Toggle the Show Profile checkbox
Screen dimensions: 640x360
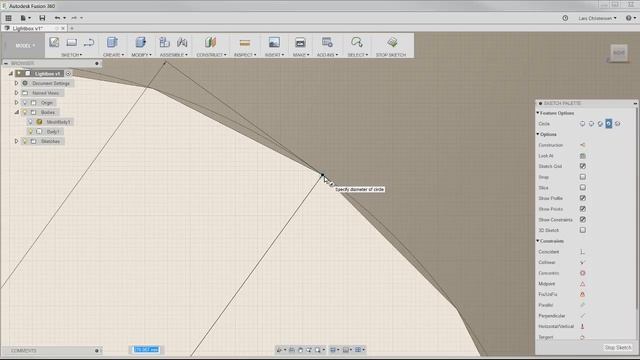tap(582, 198)
